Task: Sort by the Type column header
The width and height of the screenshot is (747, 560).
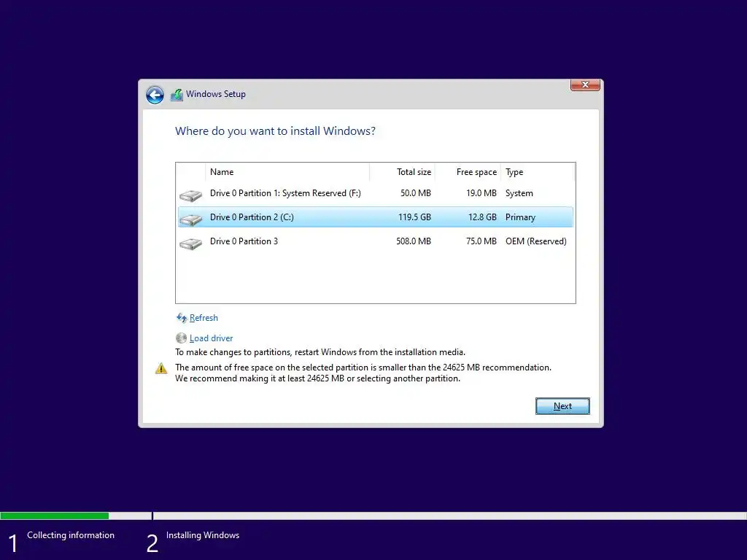Action: (x=538, y=172)
